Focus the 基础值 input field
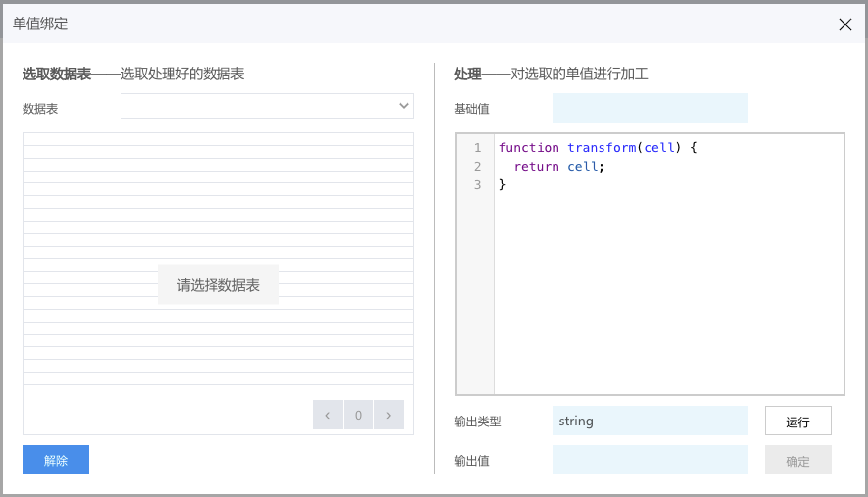The image size is (868, 497). tap(650, 108)
